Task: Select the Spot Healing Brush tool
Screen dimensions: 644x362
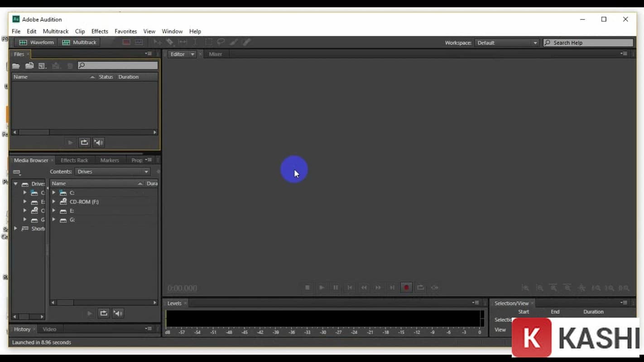Action: 246,42
